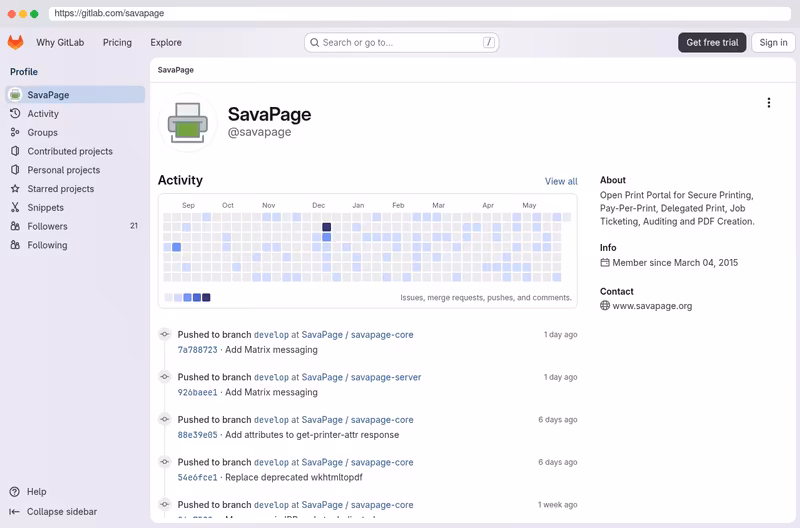
Task: Click the Sign in button
Action: 773,42
